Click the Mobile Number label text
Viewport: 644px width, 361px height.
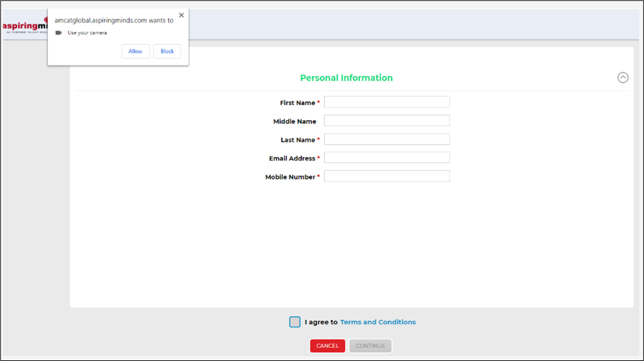pyautogui.click(x=290, y=177)
